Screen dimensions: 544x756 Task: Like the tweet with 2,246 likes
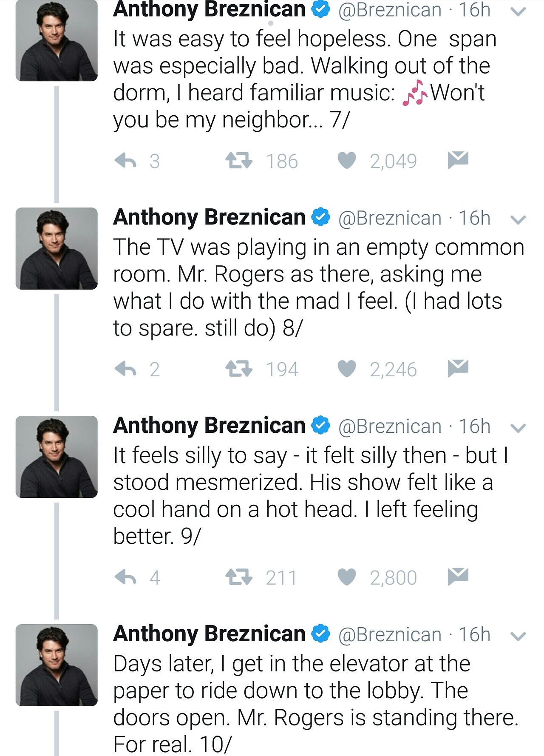coord(347,369)
